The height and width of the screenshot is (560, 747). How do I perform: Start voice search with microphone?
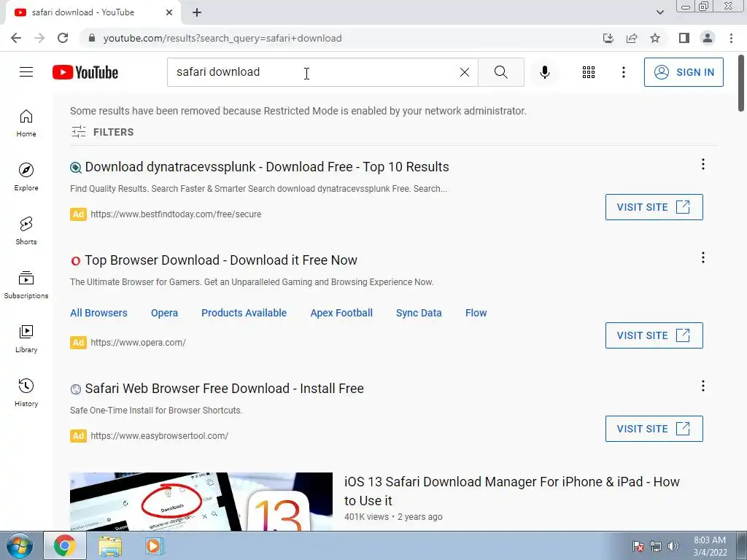tap(544, 72)
